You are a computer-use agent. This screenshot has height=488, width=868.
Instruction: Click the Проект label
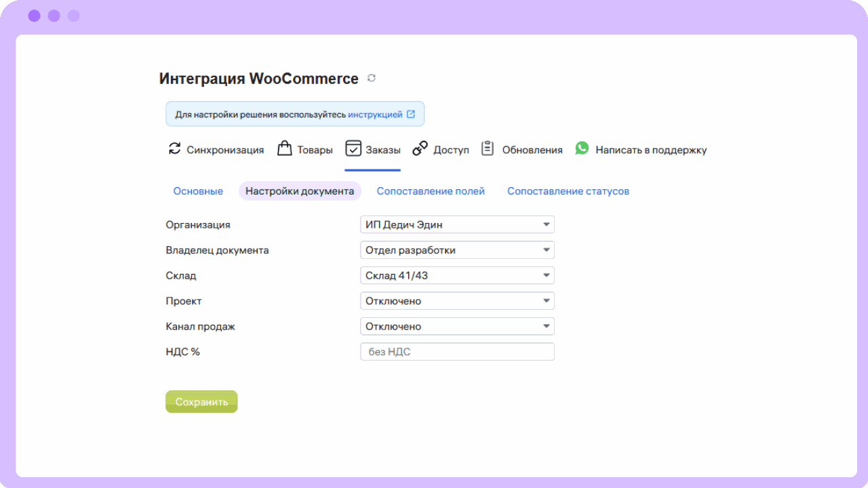click(x=184, y=301)
